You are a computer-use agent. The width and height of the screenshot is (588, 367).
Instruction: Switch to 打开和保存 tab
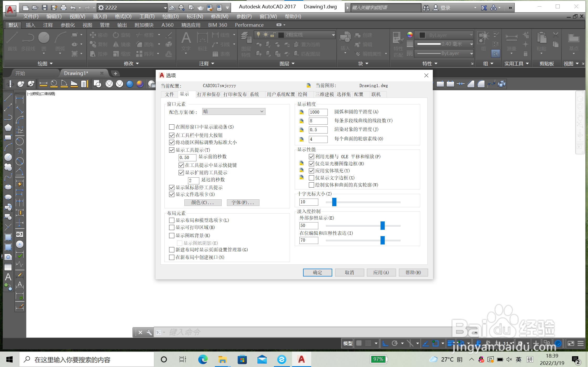coord(209,94)
